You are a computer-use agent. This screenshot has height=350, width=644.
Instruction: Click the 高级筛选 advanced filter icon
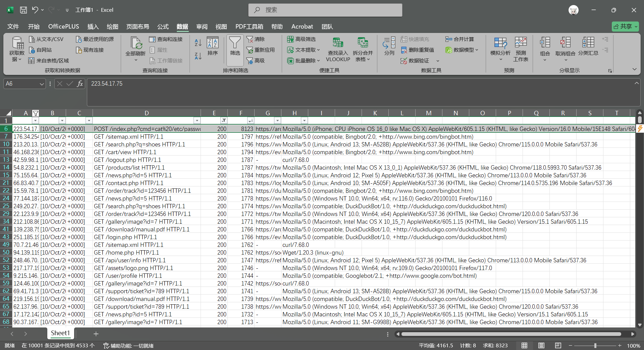click(302, 39)
